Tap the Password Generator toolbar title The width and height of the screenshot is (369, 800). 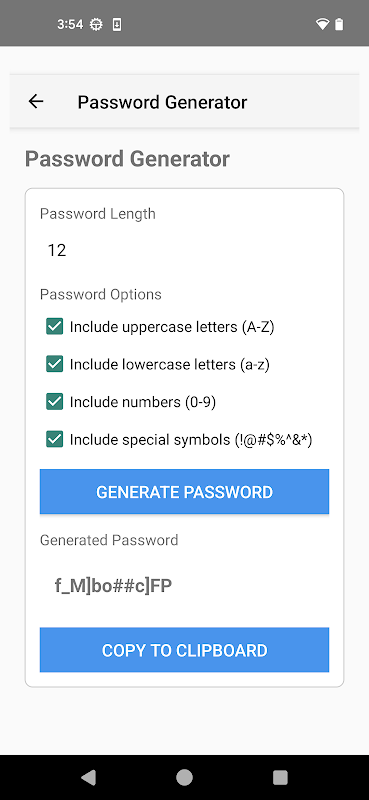pos(162,102)
